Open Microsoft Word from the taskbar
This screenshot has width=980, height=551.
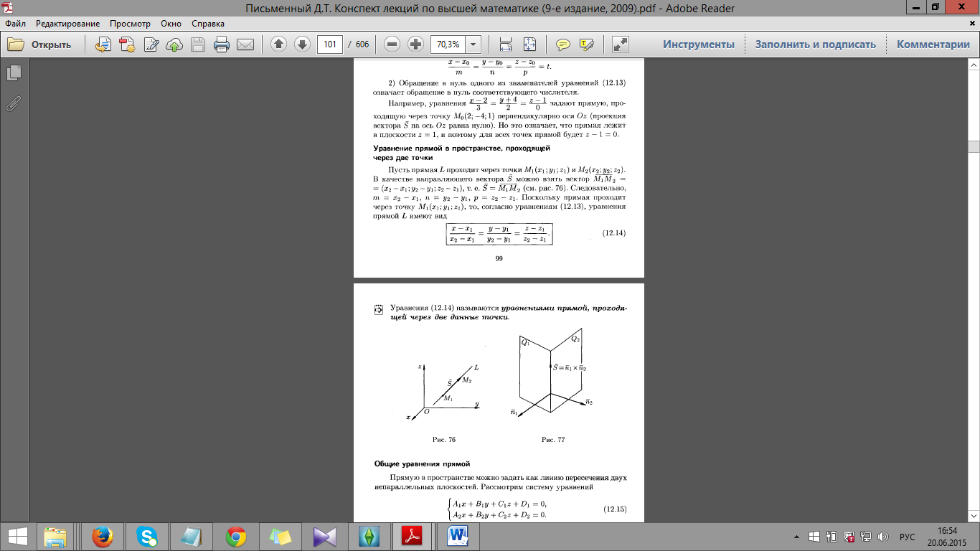point(458,537)
